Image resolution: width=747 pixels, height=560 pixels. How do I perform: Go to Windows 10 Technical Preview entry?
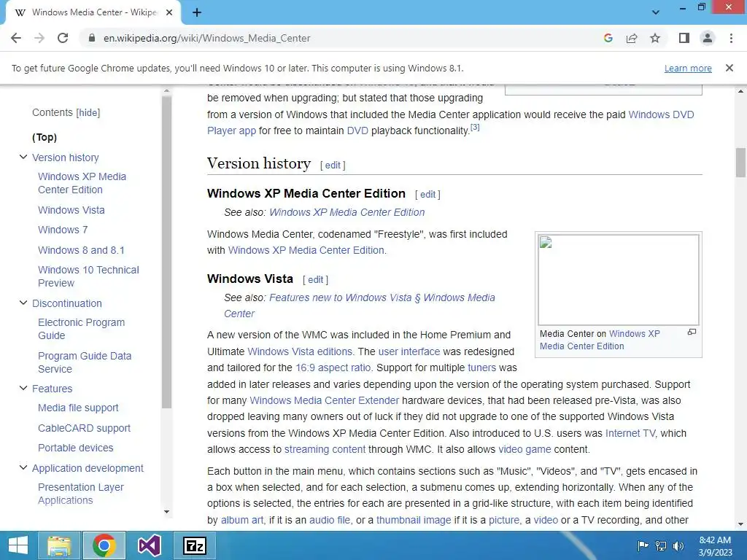[x=88, y=276]
